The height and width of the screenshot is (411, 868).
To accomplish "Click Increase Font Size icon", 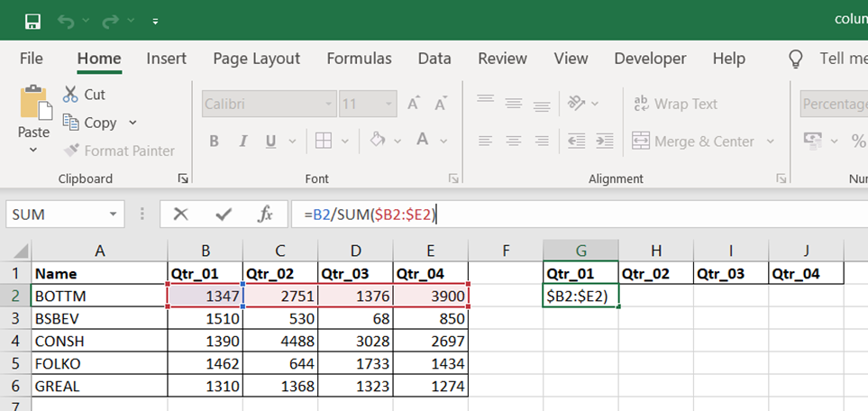I will (413, 104).
